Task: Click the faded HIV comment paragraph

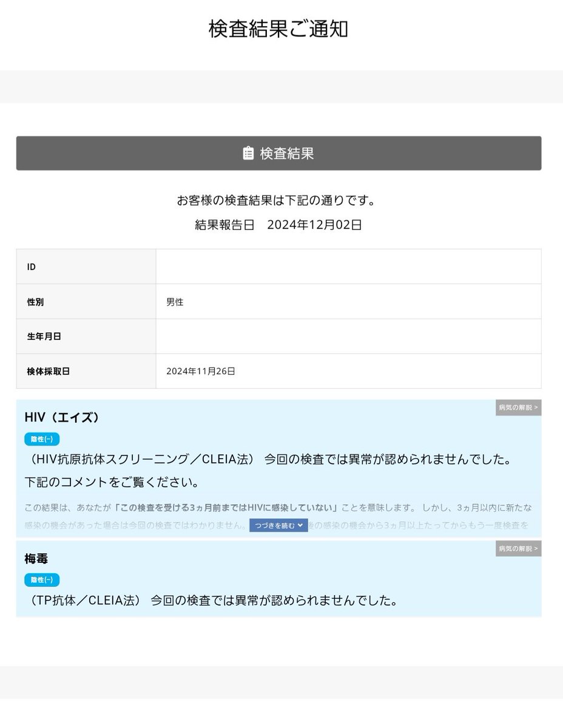Action: [x=278, y=516]
